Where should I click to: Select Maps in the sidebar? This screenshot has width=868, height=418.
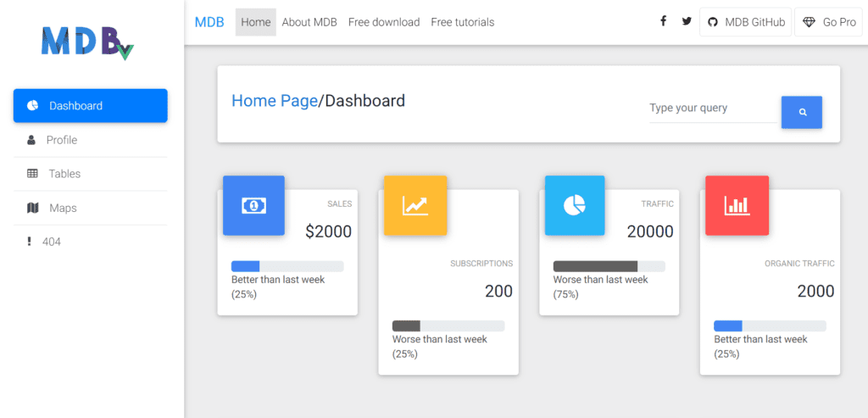[90, 209]
